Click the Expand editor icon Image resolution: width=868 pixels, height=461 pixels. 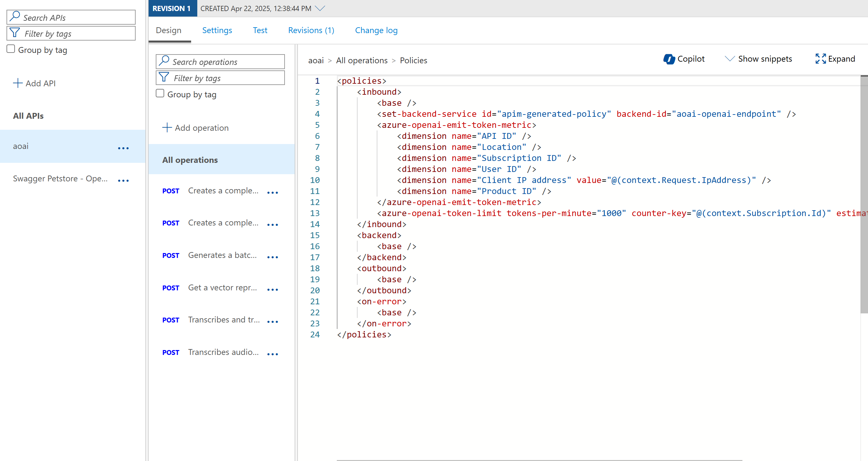pyautogui.click(x=820, y=59)
